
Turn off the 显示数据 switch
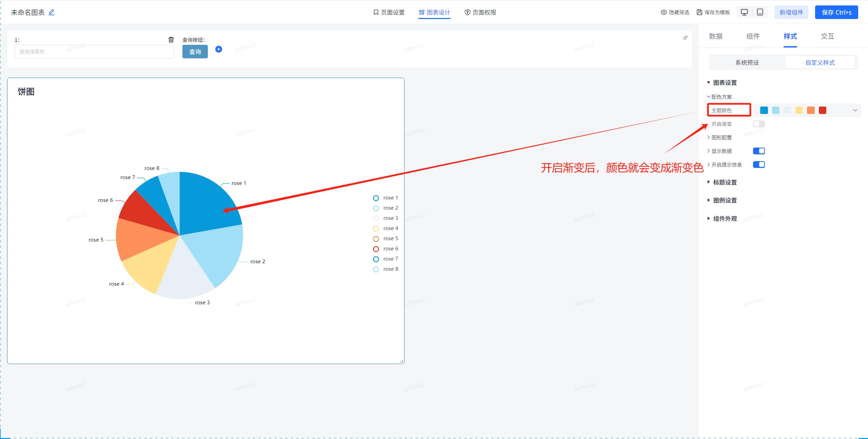click(759, 151)
